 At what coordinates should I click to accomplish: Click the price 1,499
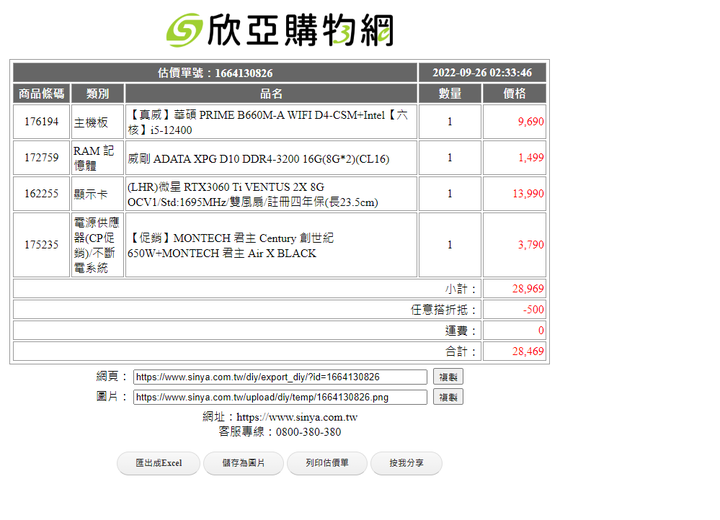531,158
